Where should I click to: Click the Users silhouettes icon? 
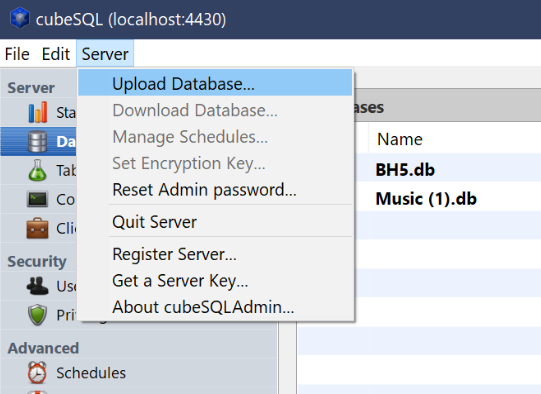[37, 286]
